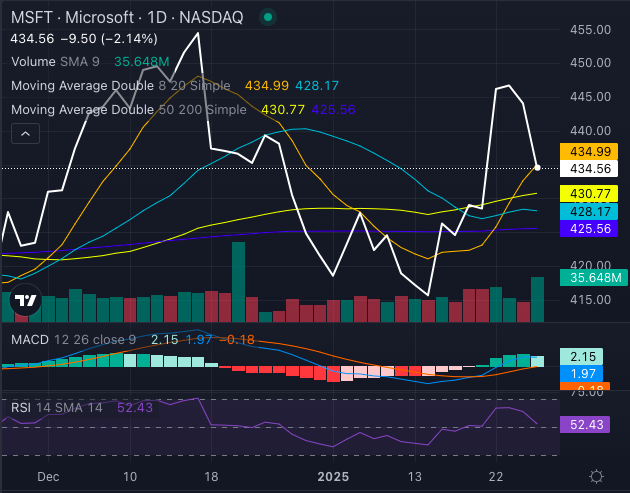Select the RSI 14 SMA 14 legend
Screen dimensions: 630x493
coord(55,408)
